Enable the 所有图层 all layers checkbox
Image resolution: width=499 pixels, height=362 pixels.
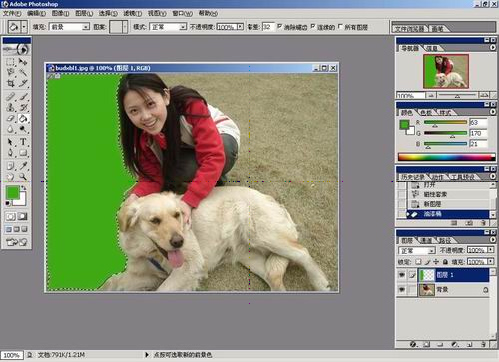(x=340, y=26)
